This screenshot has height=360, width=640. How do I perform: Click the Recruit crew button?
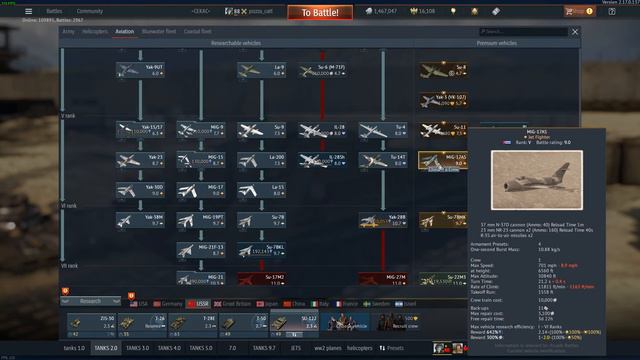point(398,322)
